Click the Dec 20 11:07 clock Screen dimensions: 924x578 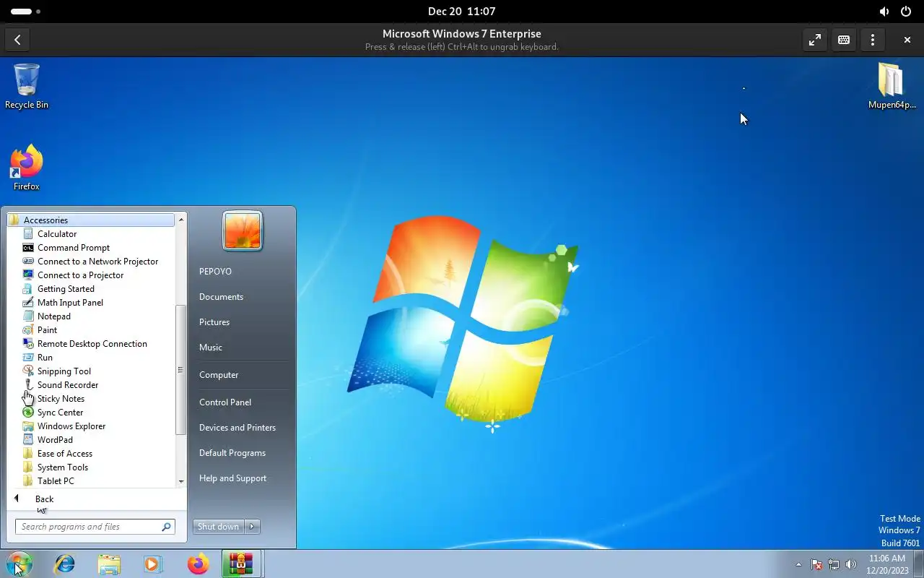click(x=461, y=12)
